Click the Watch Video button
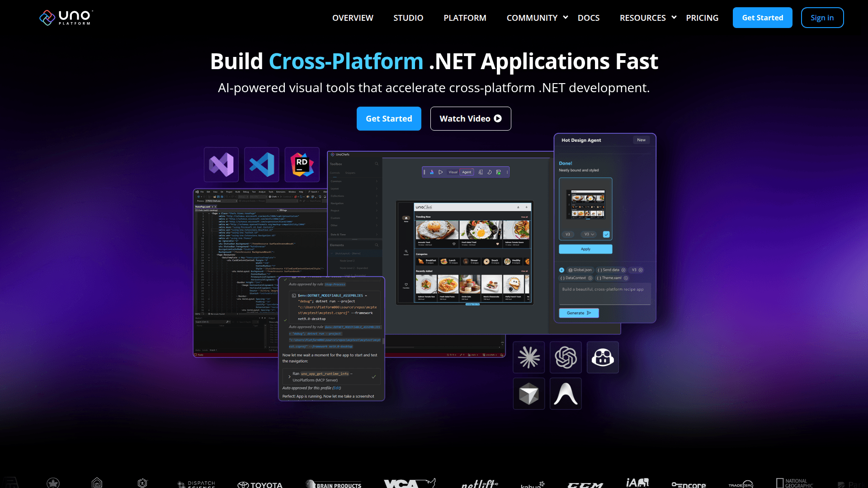 (470, 118)
